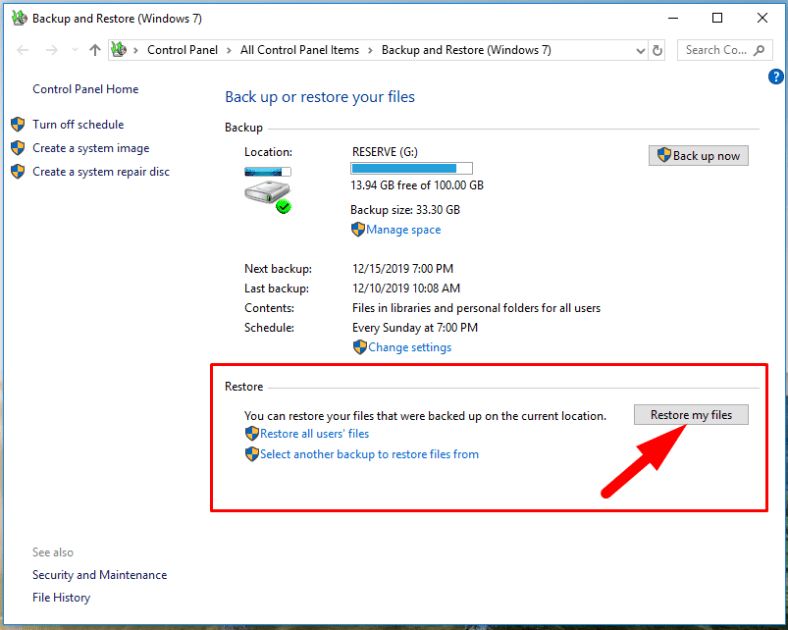788x630 pixels.
Task: Click Select another backup to restore files from
Action: pyautogui.click(x=369, y=455)
